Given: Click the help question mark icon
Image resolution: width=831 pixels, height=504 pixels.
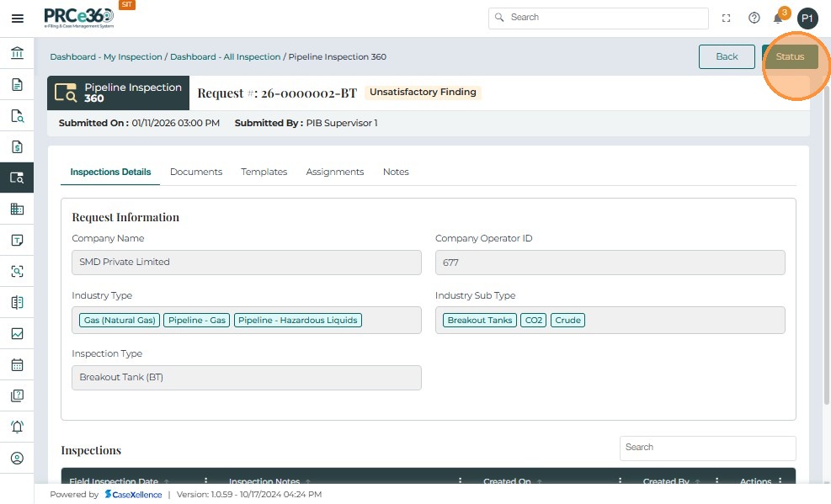Looking at the screenshot, I should coord(754,19).
